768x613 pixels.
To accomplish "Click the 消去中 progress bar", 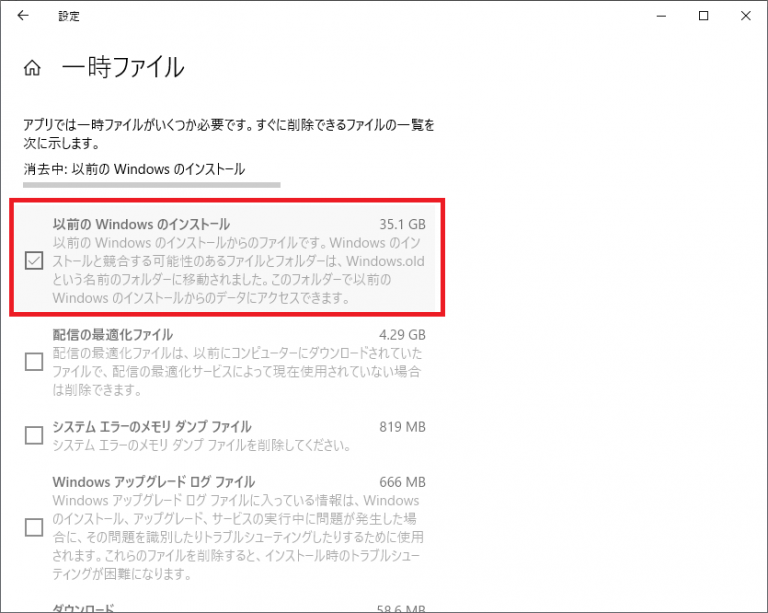I will pyautogui.click(x=152, y=185).
